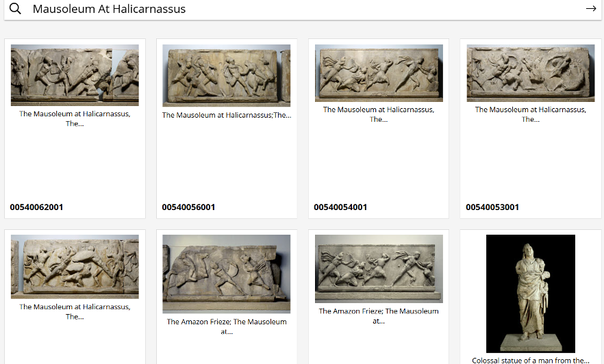Click image ID 00540054001 label
Image resolution: width=604 pixels, height=364 pixels.
pos(340,207)
